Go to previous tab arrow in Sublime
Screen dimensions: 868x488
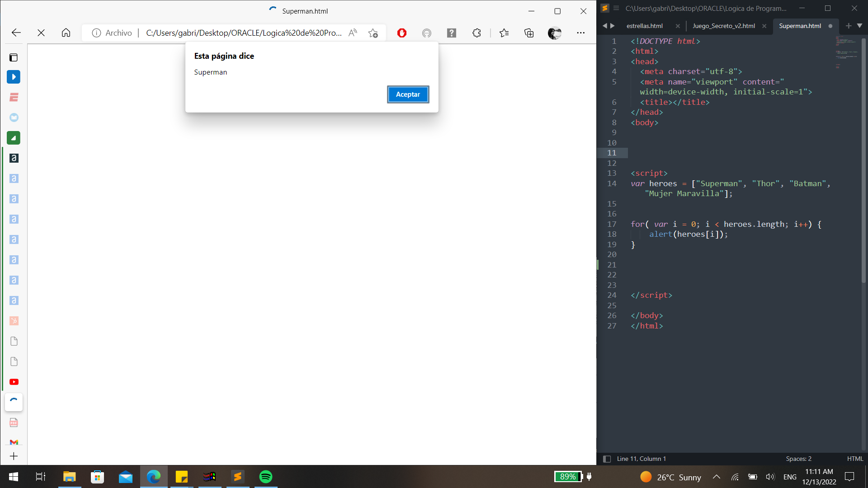tap(605, 26)
